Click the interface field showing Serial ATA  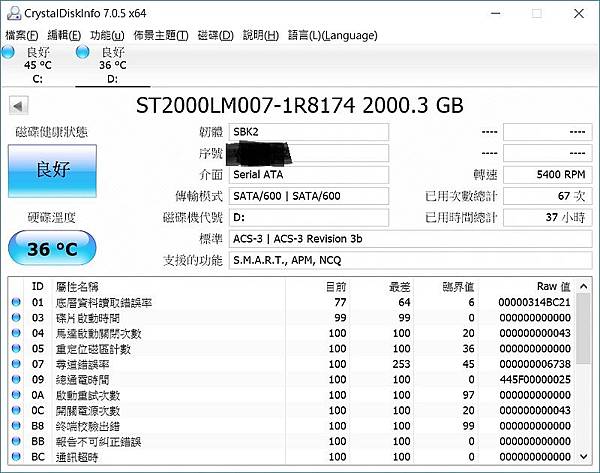pos(309,175)
